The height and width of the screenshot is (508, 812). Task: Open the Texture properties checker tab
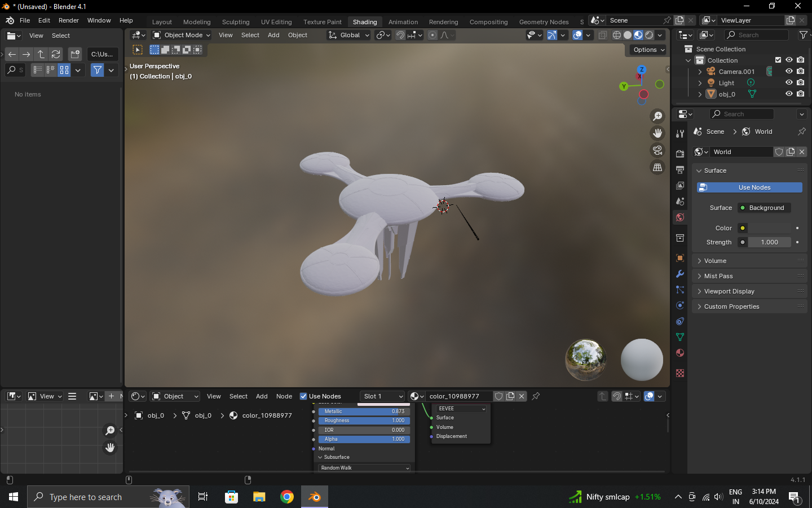pos(680,373)
